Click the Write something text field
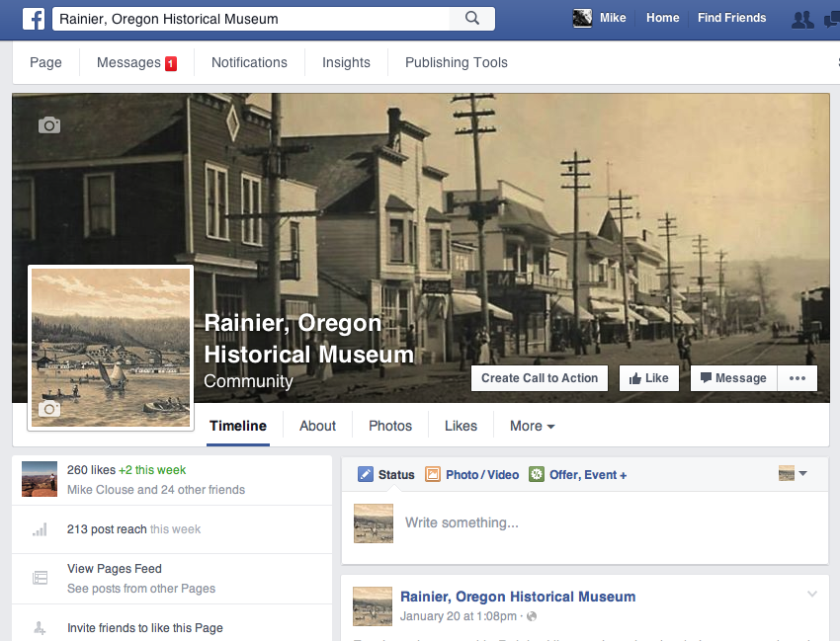 pyautogui.click(x=593, y=522)
